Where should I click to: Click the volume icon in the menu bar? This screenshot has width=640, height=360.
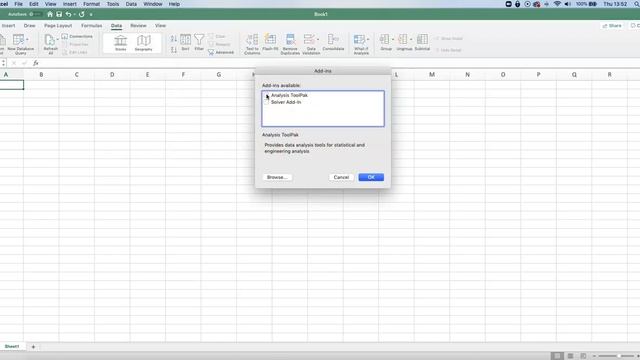point(567,4)
